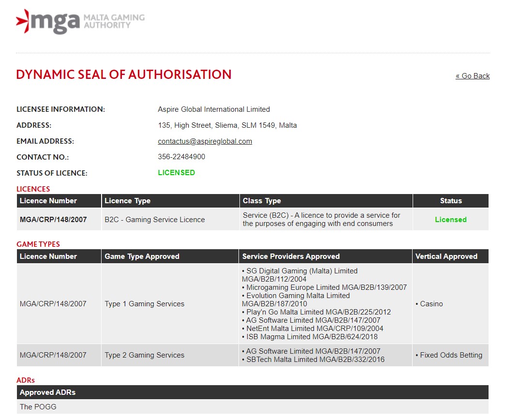Click The POGG ADR entry
505x420 pixels.
coord(38,407)
